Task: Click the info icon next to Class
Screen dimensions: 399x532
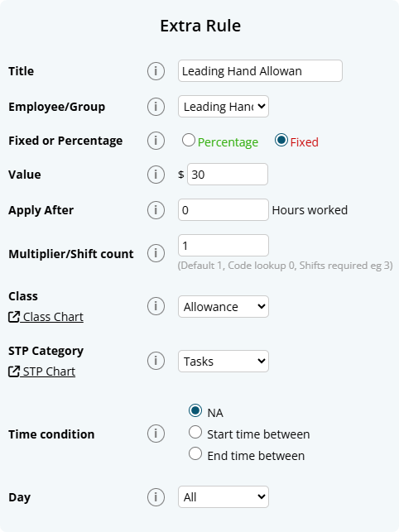Action: coord(156,306)
